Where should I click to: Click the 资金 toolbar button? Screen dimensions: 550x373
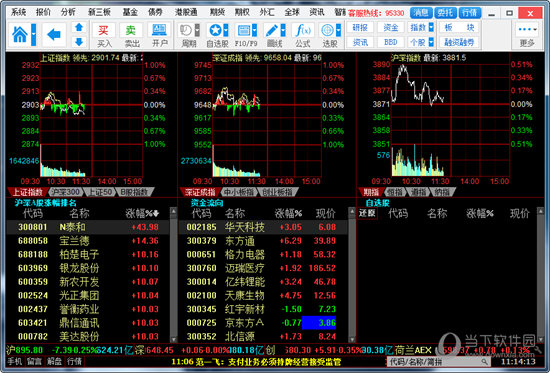coord(390,27)
